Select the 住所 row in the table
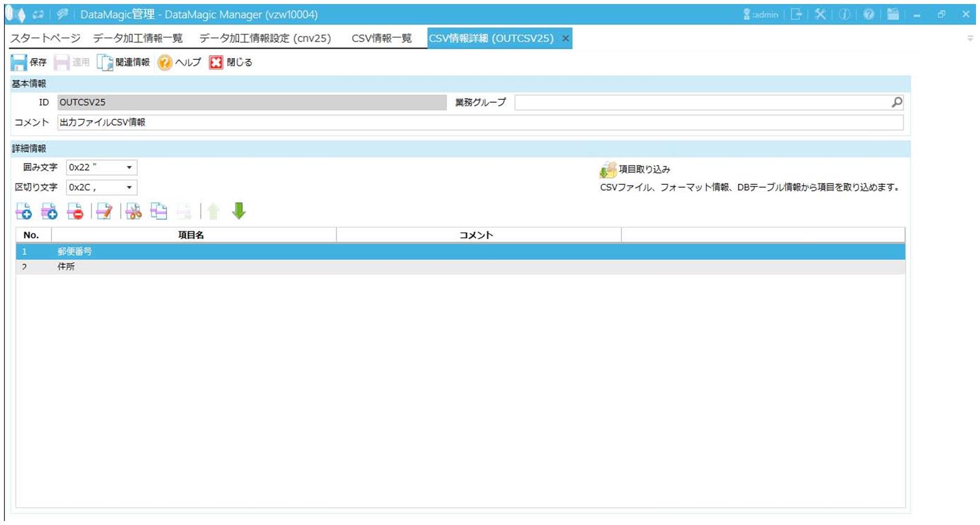980x525 pixels. click(x=66, y=266)
